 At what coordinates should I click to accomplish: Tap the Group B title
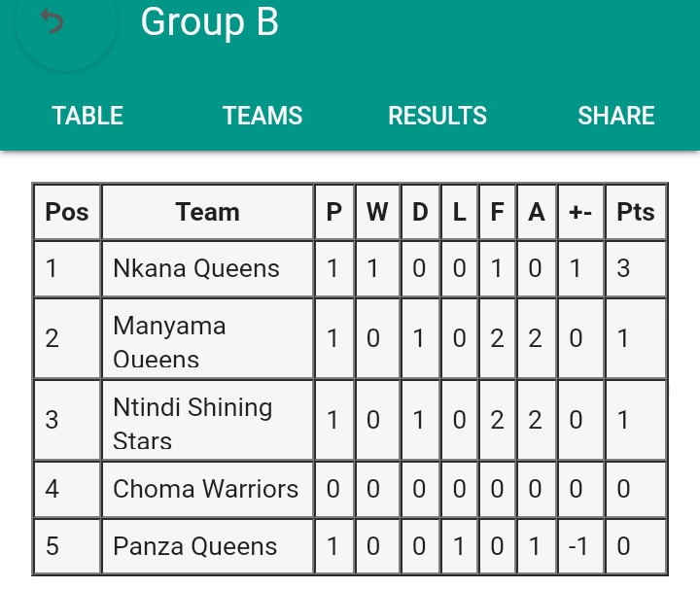pos(209,20)
